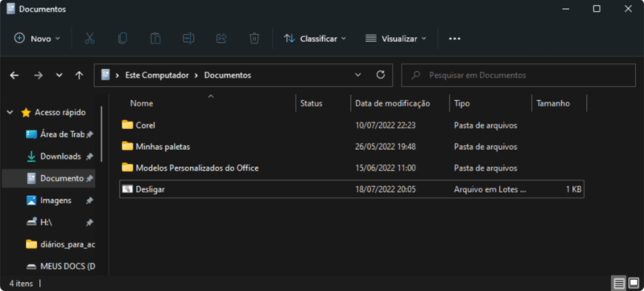This screenshot has height=291, width=644.
Task: Click the Delete trash can icon
Action: tap(254, 39)
